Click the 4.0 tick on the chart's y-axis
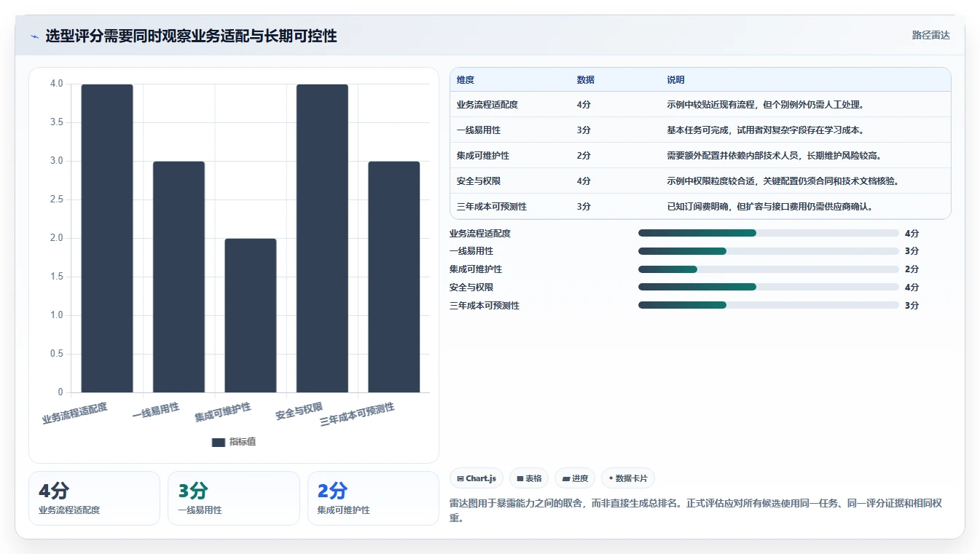The image size is (980, 554). point(56,84)
